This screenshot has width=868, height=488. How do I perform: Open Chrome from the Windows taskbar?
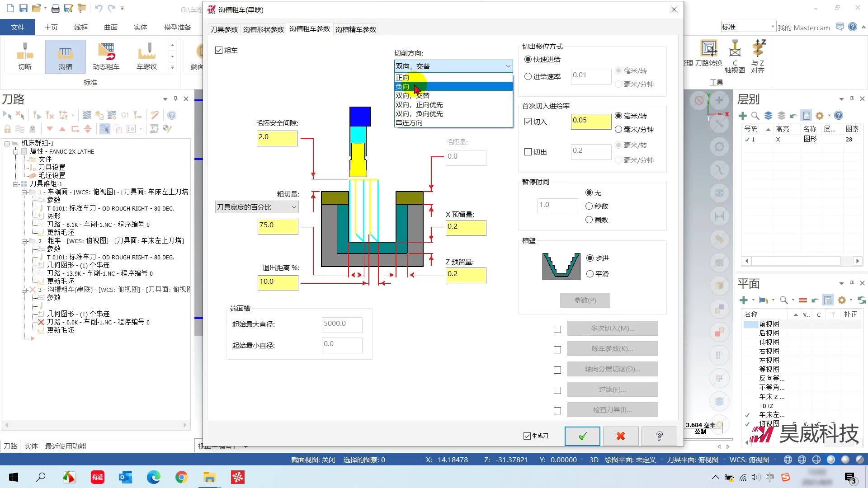(x=181, y=477)
